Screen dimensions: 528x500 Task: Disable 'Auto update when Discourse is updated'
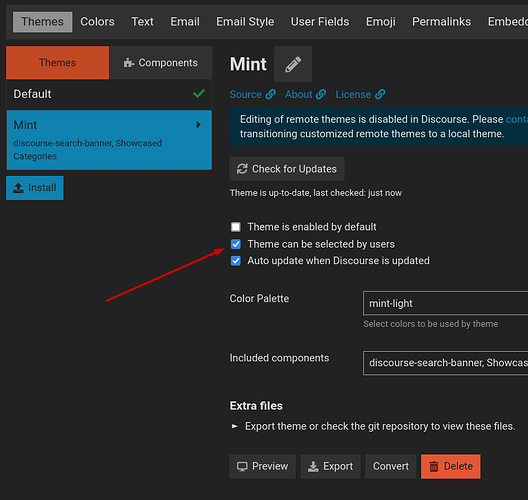pyautogui.click(x=236, y=261)
